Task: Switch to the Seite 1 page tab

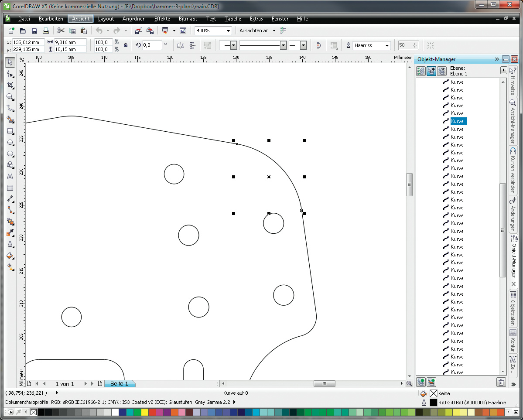Action: click(119, 384)
